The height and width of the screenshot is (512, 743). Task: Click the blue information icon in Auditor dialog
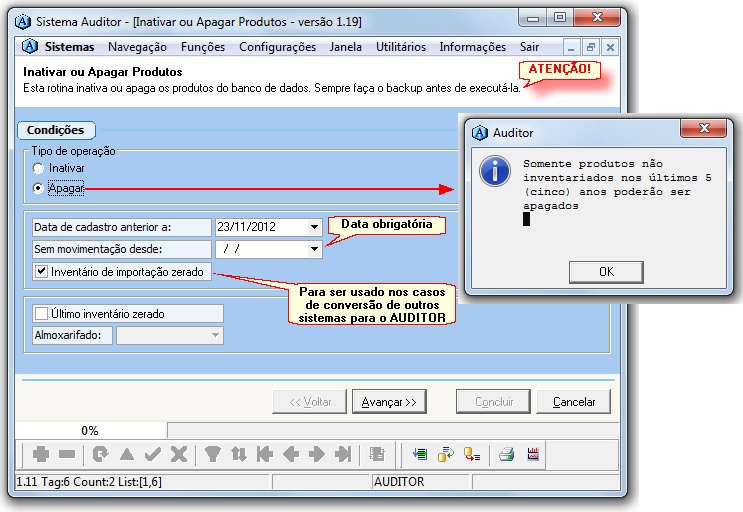[495, 171]
